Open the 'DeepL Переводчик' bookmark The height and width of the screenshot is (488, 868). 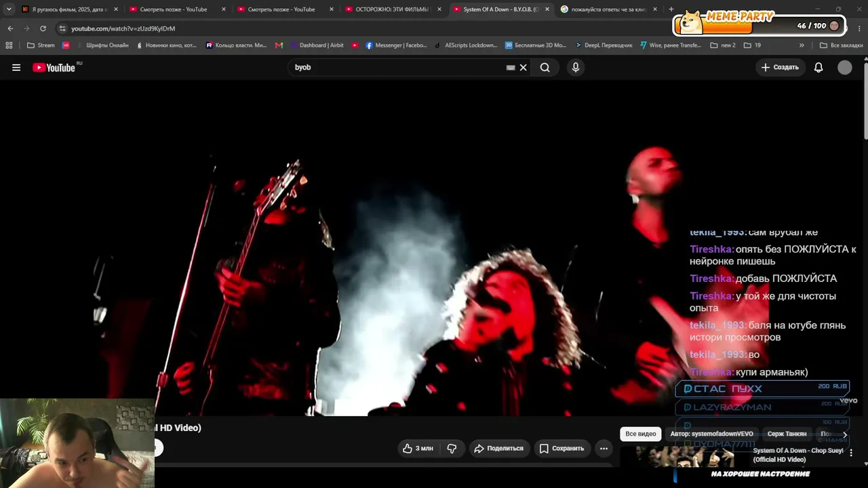click(604, 45)
